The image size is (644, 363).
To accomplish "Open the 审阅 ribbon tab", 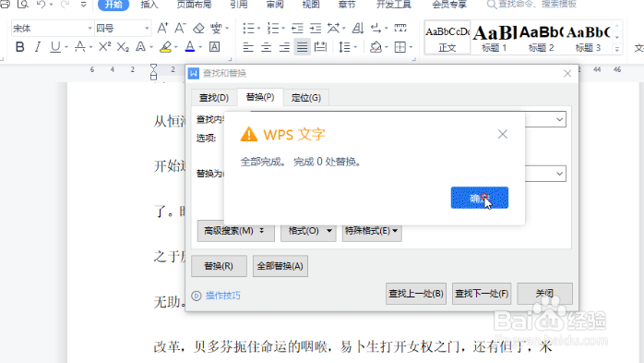I will click(x=275, y=5).
